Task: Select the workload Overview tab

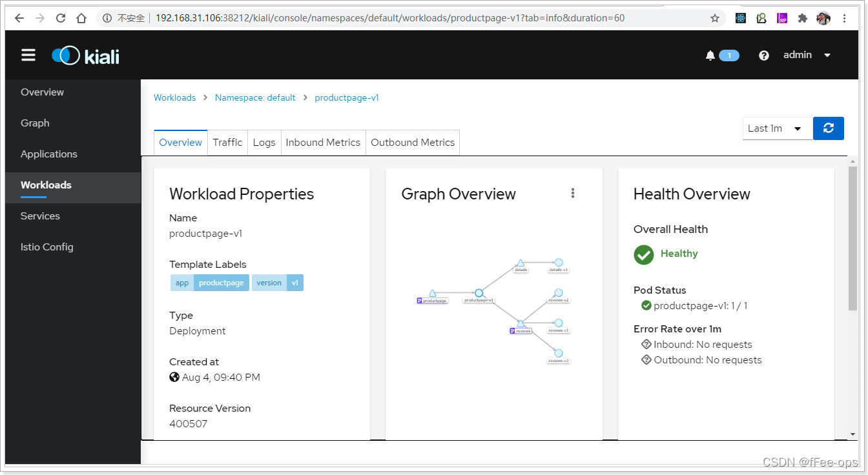Action: coord(181,143)
